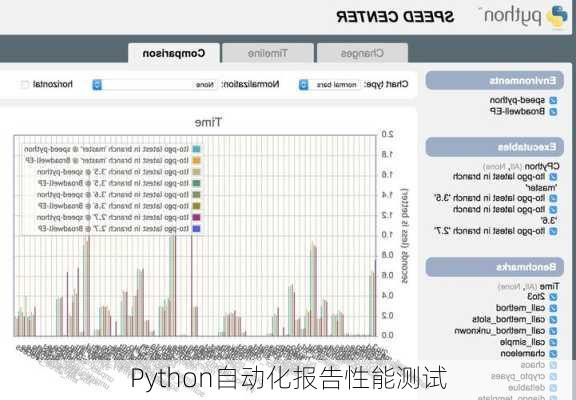Screen dimensions: 576x400
Task: Toggle the call_simple benchmark checkbox
Action: point(553,342)
